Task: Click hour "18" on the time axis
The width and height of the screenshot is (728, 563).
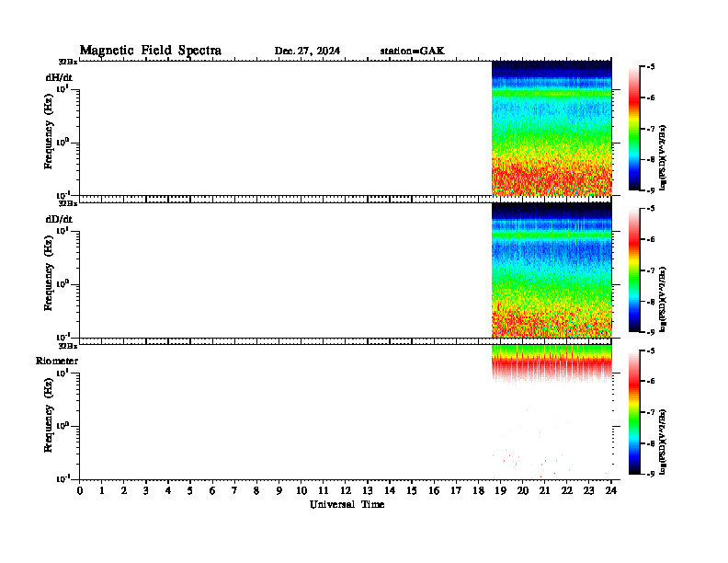Action: (479, 490)
